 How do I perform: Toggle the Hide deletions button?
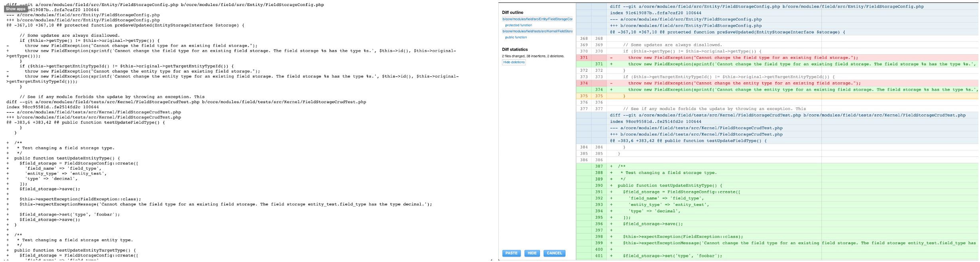514,62
